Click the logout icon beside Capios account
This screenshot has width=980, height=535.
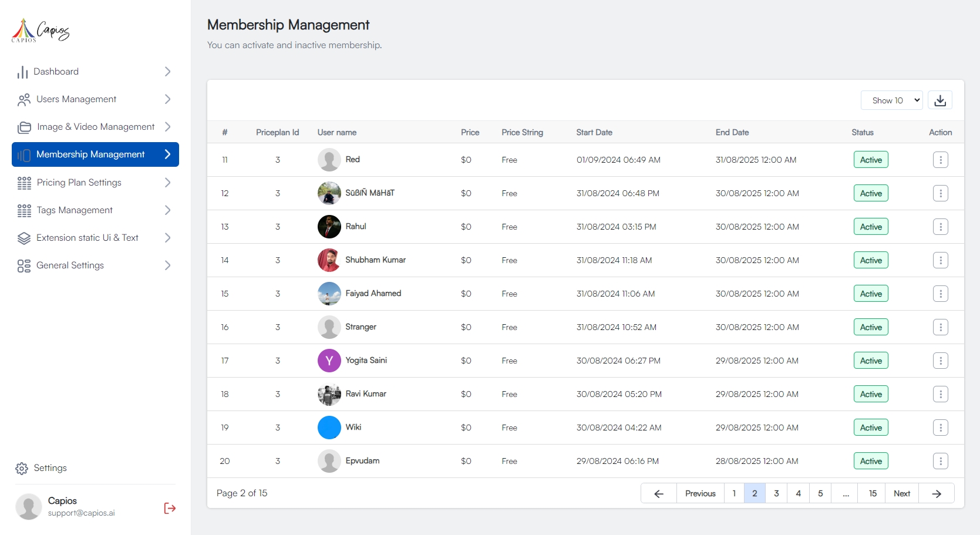coord(170,508)
